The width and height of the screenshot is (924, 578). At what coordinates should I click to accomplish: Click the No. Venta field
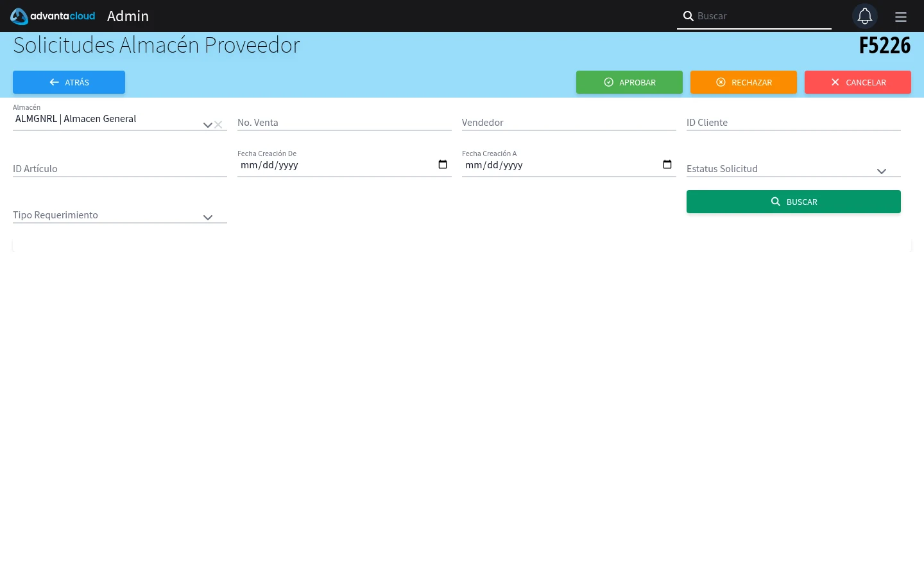point(345,122)
